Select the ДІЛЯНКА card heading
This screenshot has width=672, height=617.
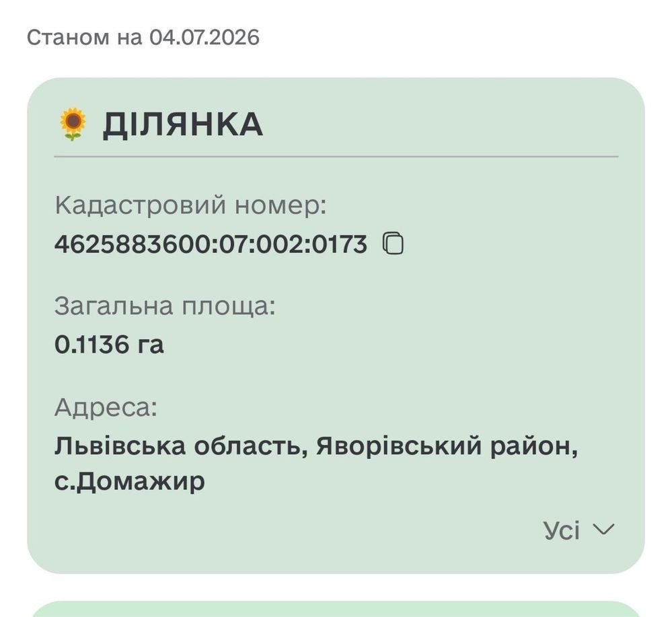[x=182, y=124]
